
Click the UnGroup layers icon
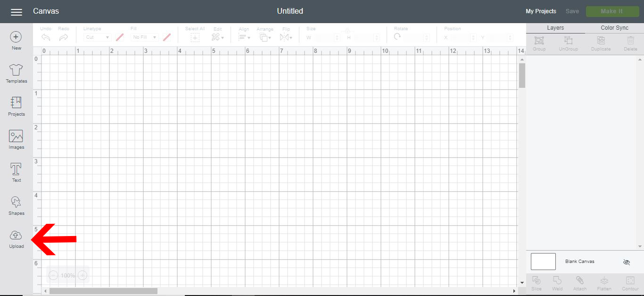(568, 41)
